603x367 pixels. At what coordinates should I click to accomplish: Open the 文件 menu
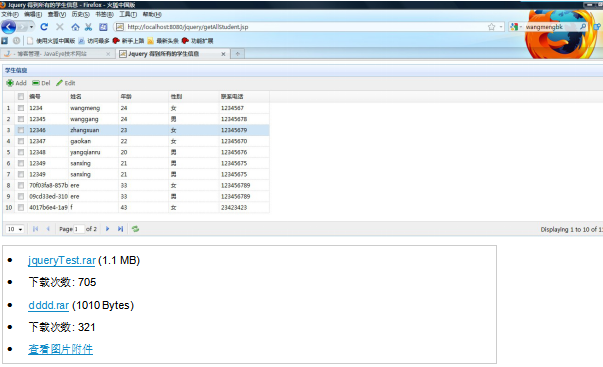point(10,14)
